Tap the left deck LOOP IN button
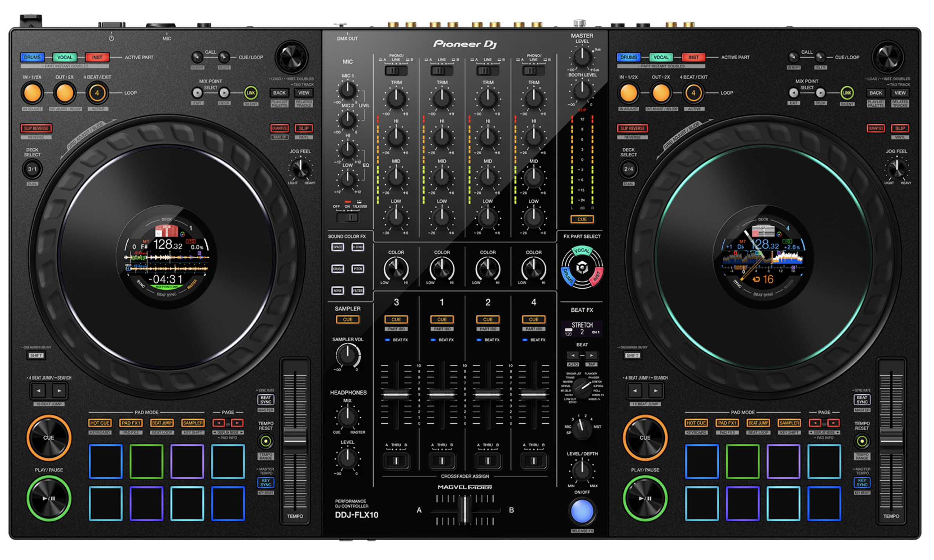 pos(32,93)
